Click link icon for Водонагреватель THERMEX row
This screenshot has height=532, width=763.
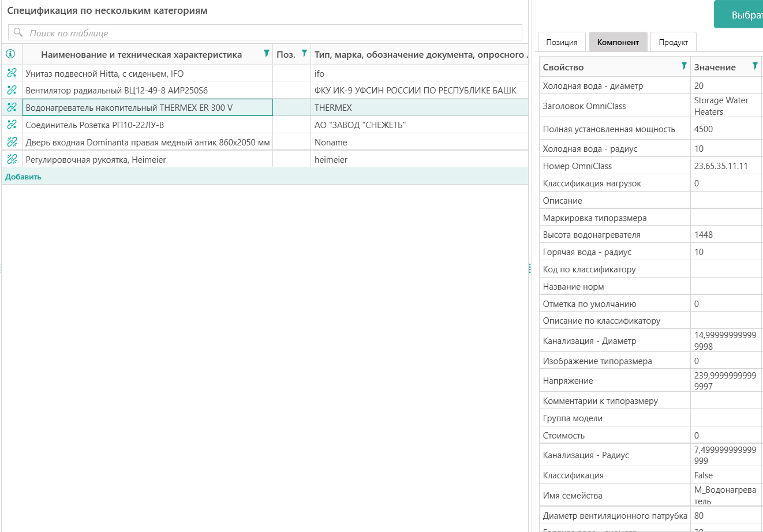pyautogui.click(x=12, y=107)
